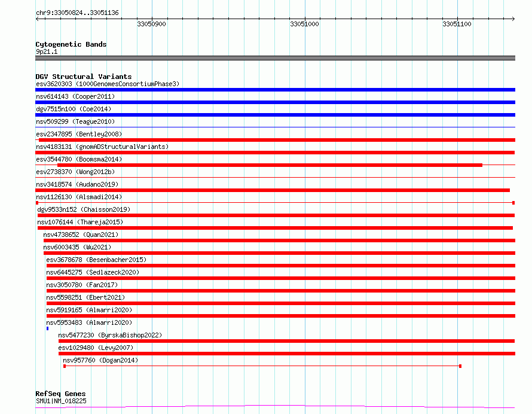This screenshot has width=532, height=414.
Task: Open nsv614143 (Cooper2011) variant label
Action: click(x=75, y=96)
